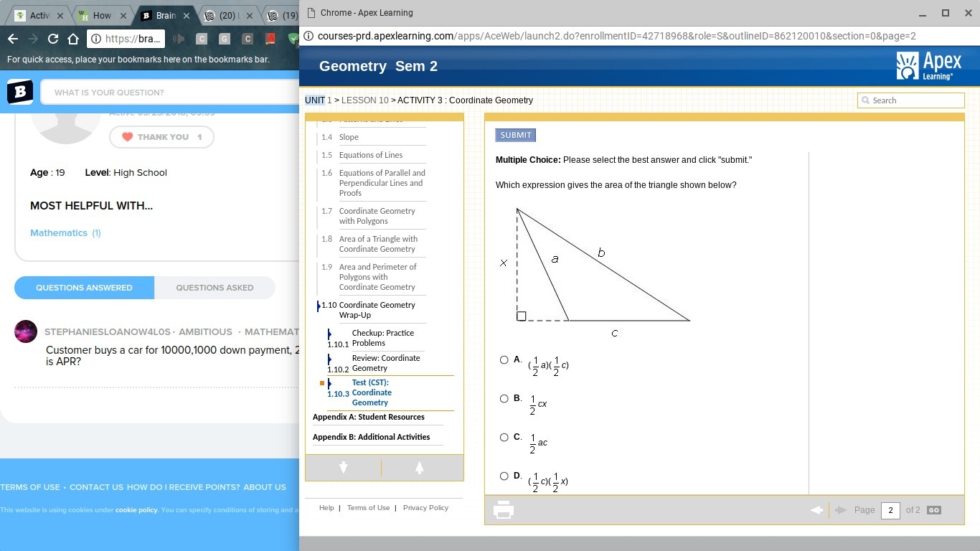
Task: Open the Brainly cookie policy link
Action: pos(136,510)
